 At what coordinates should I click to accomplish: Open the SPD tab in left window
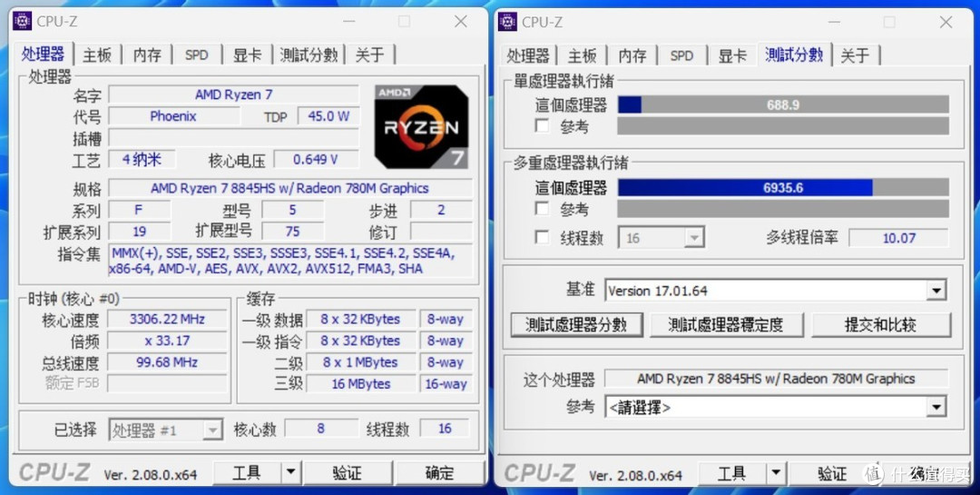tap(196, 55)
